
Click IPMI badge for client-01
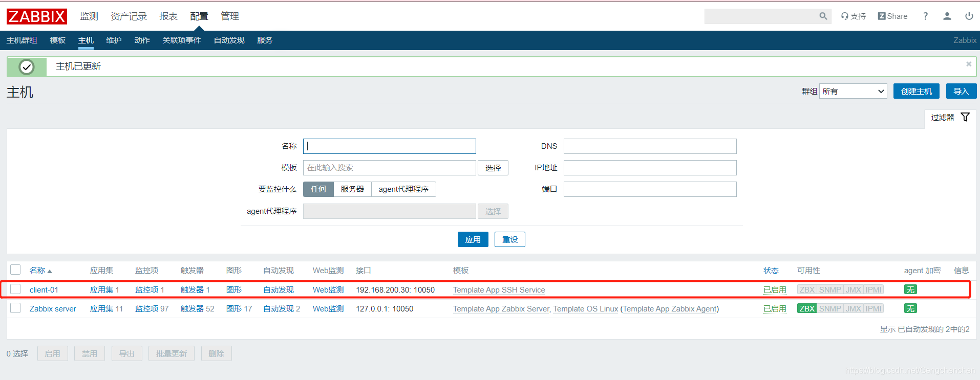[x=874, y=289]
